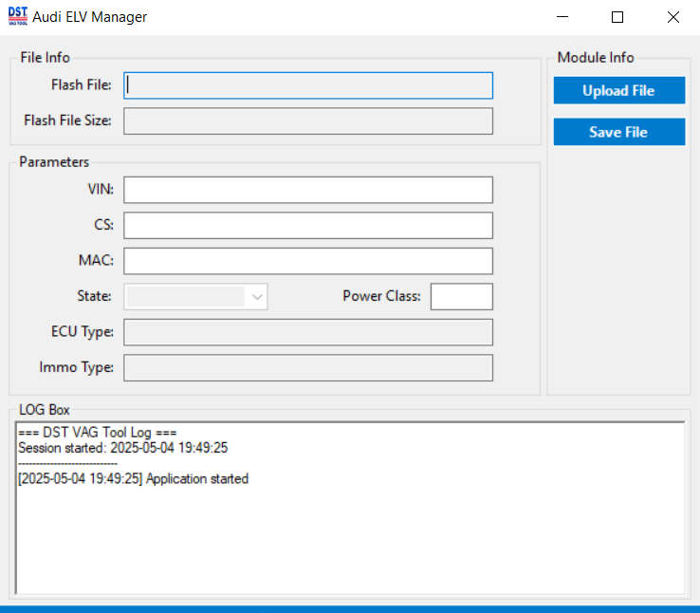Maximize the Audi ELV Manager window

coord(617,17)
